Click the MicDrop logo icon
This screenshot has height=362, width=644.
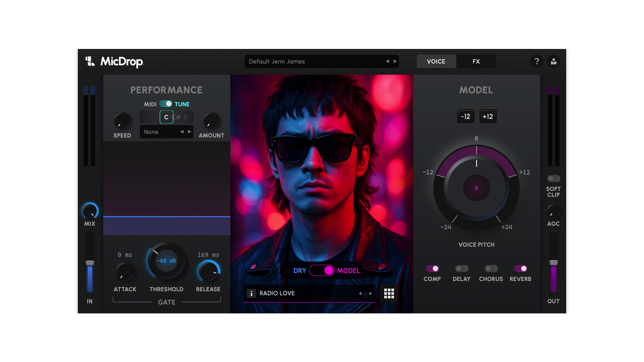90,61
